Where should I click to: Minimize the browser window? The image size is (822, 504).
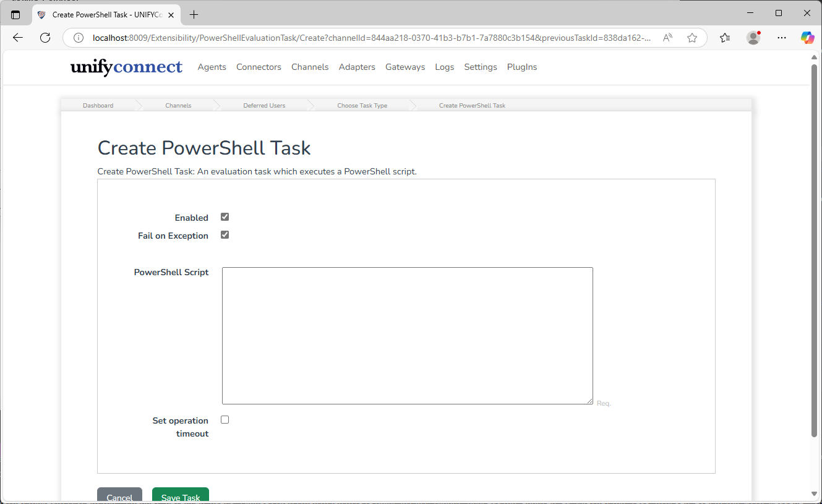coord(750,13)
